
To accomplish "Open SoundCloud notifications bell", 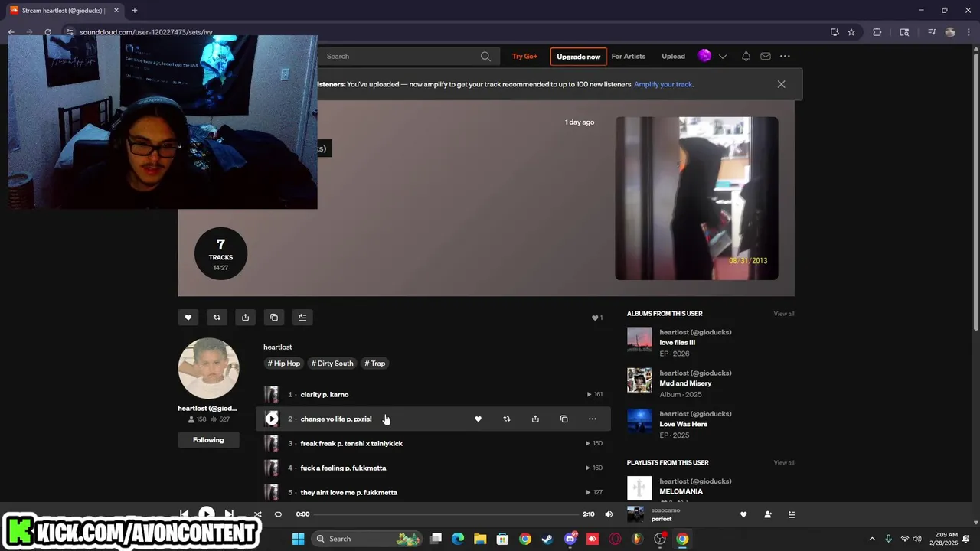I will [746, 56].
